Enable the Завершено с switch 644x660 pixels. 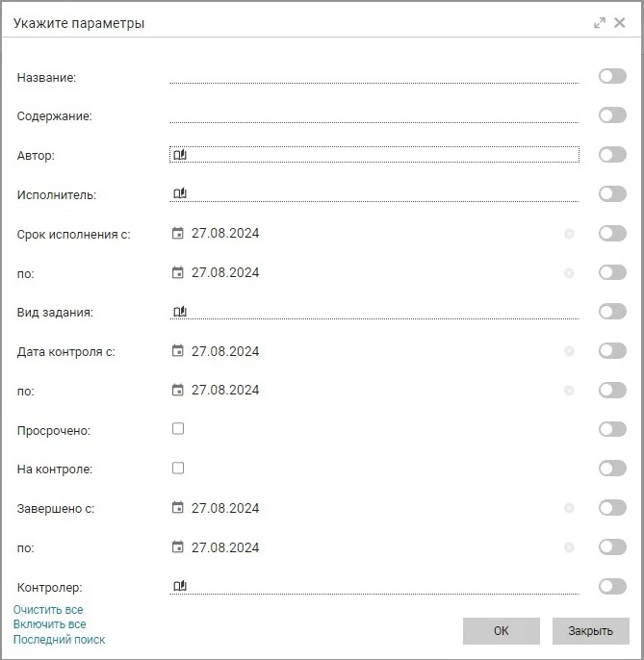coord(612,508)
